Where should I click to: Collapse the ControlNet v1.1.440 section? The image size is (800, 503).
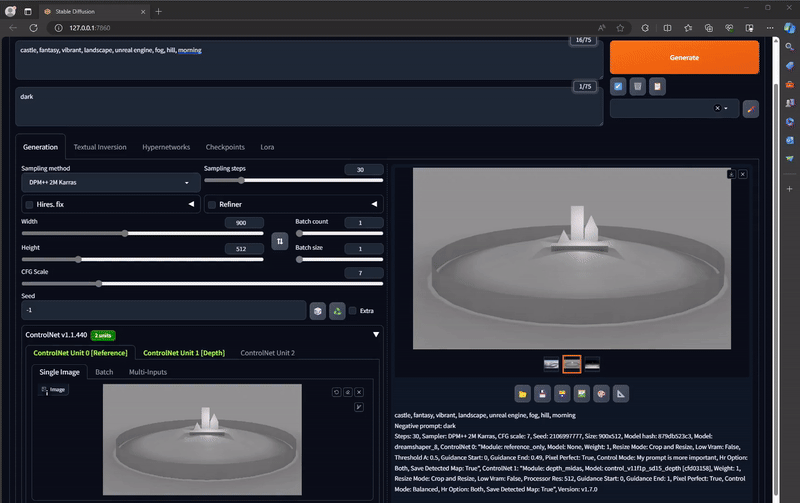376,335
